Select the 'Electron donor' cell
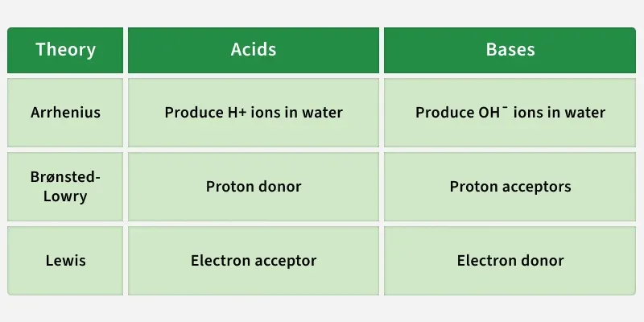 510,260
